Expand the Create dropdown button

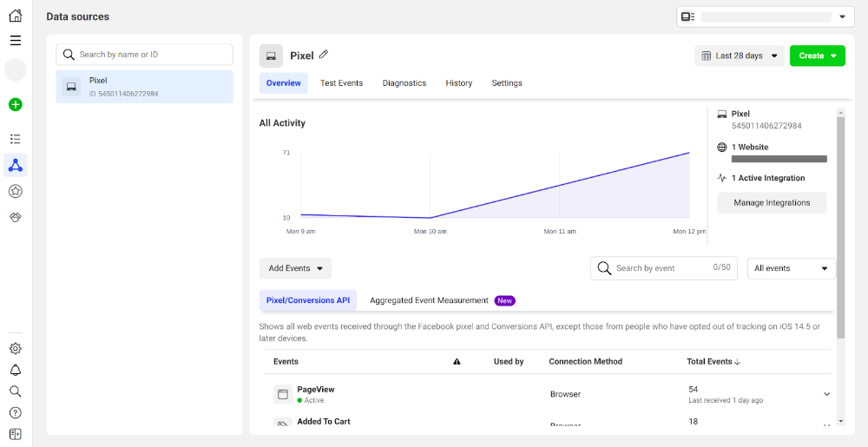pos(817,56)
